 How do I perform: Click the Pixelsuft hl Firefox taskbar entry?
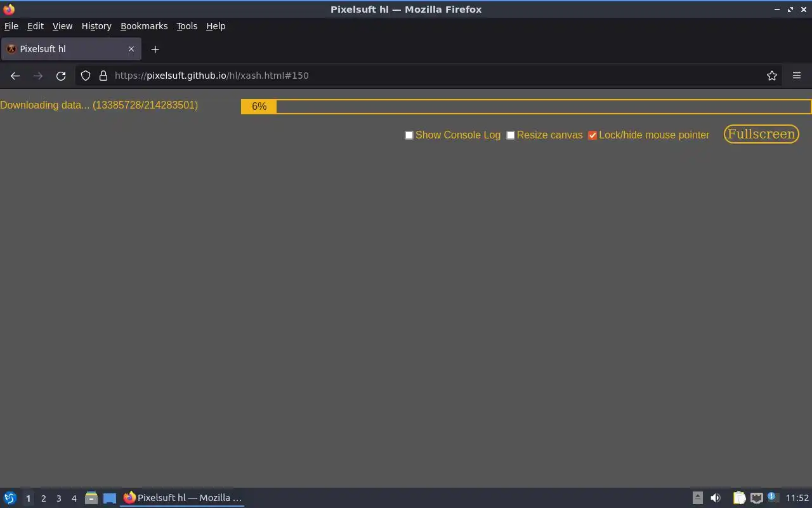tap(183, 498)
